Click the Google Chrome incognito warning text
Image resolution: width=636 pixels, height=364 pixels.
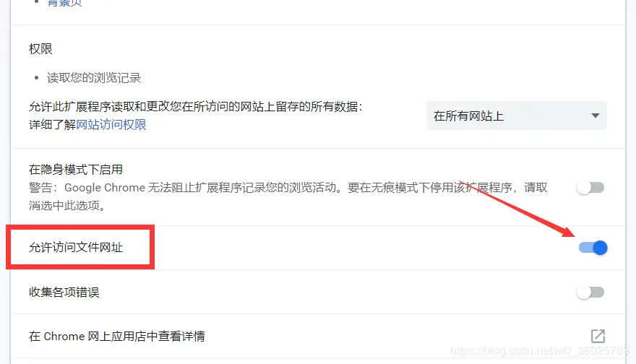(288, 196)
